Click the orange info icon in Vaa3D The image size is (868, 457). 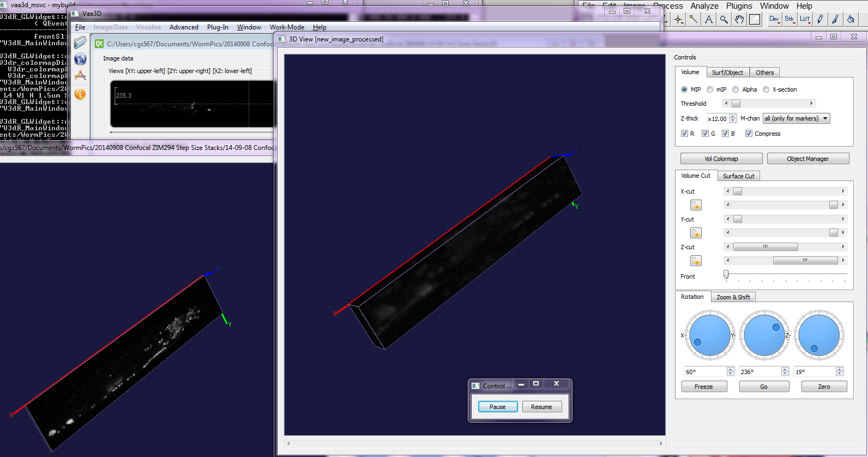80,94
